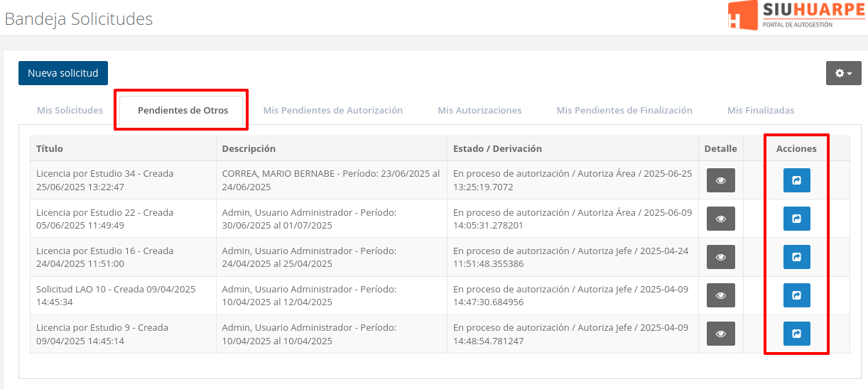Select title cell Licencia por Estudio 22

(123, 219)
